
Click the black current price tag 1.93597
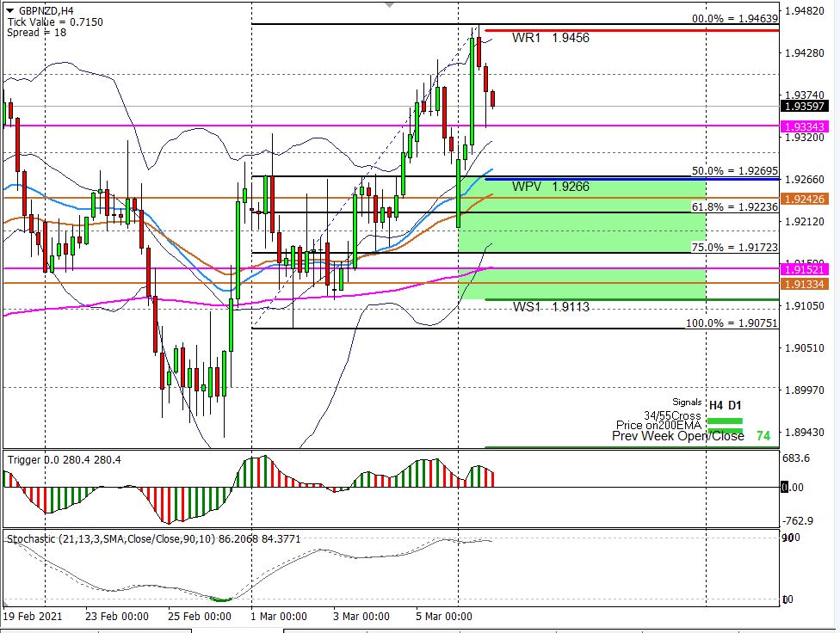click(x=805, y=106)
